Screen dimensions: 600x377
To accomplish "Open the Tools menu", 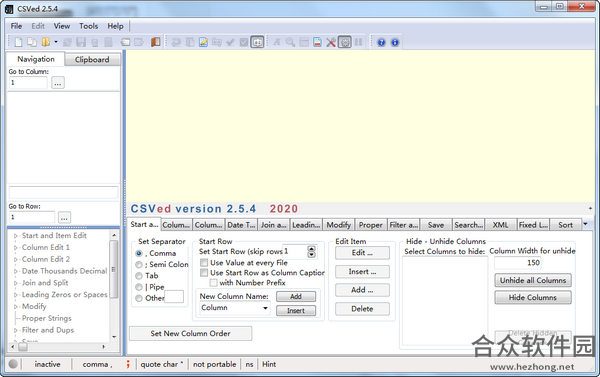I will pyautogui.click(x=88, y=26).
